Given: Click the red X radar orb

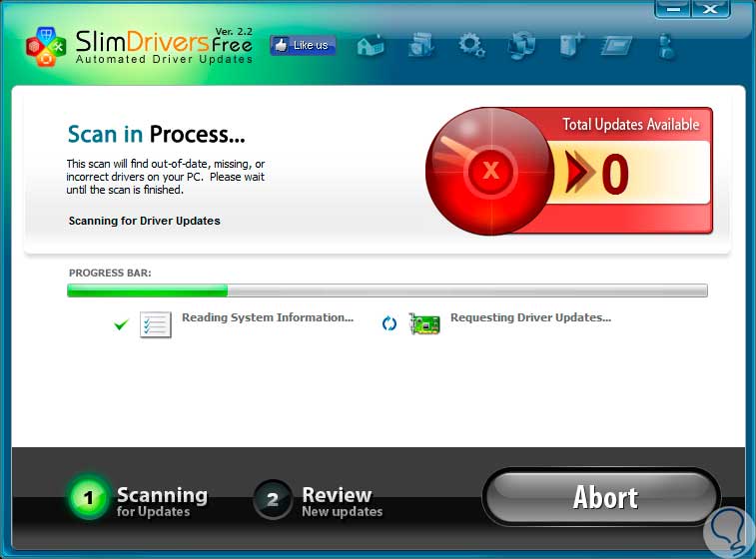Looking at the screenshot, I should point(490,171).
